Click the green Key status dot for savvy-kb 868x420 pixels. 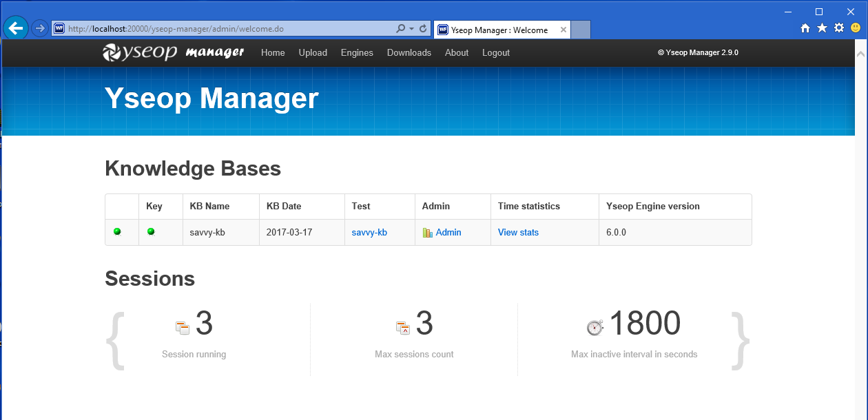151,232
